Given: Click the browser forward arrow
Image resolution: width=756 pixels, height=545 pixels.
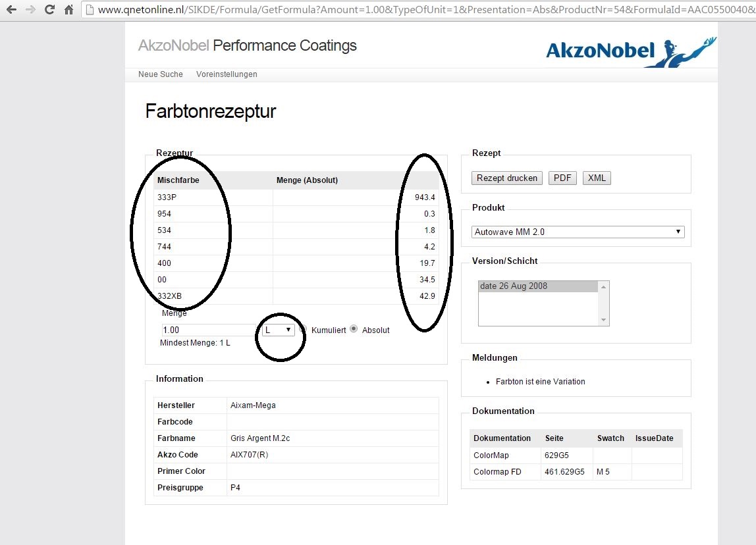Looking at the screenshot, I should 30,9.
